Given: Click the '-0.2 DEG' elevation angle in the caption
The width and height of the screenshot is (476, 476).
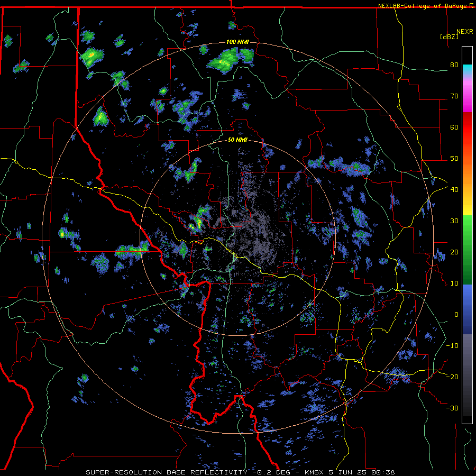Looking at the screenshot, I should pos(272,472).
